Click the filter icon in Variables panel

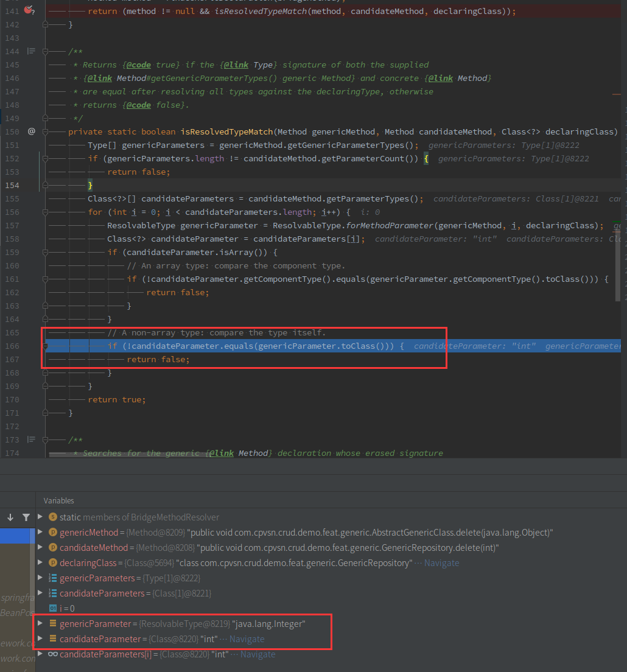[26, 517]
